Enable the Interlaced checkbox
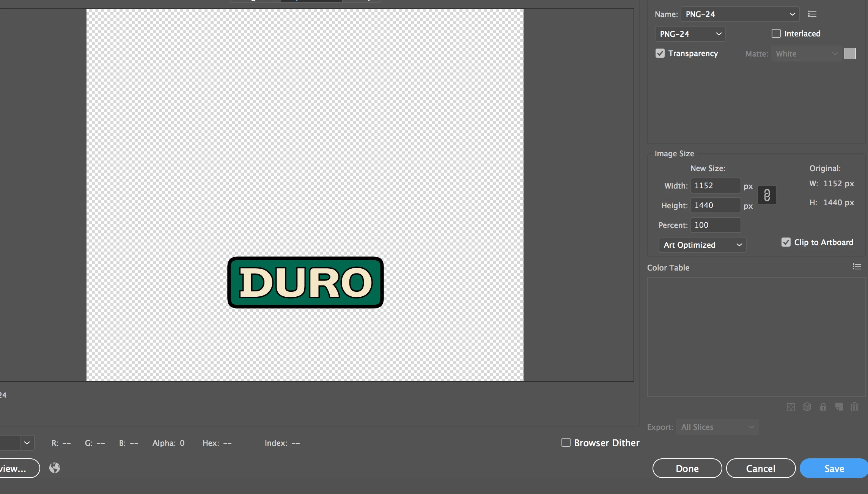Screen dimensions: 868x494 [776, 33]
